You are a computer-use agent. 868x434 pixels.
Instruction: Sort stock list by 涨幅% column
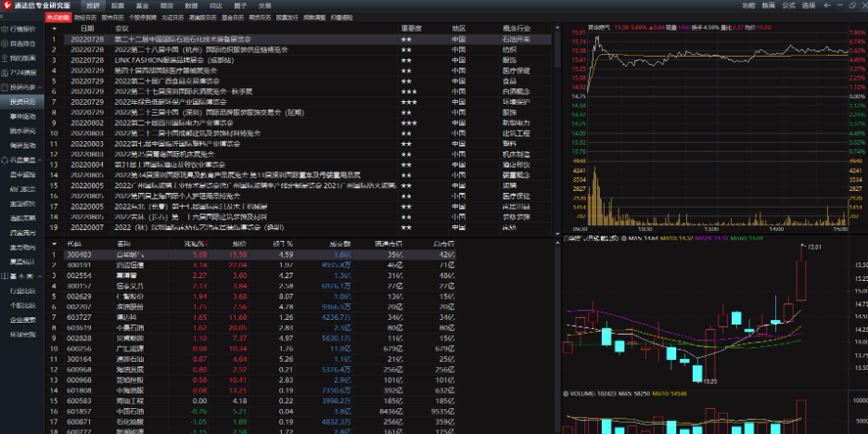196,244
